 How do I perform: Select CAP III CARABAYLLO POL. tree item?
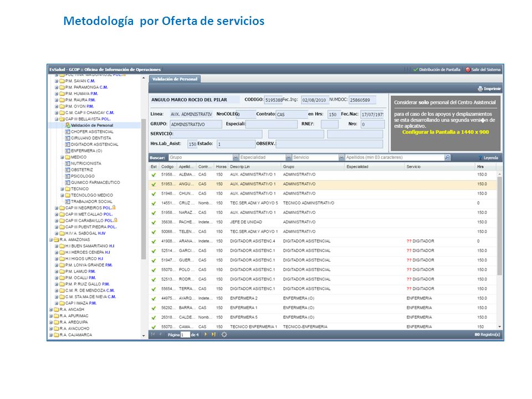tap(89, 221)
